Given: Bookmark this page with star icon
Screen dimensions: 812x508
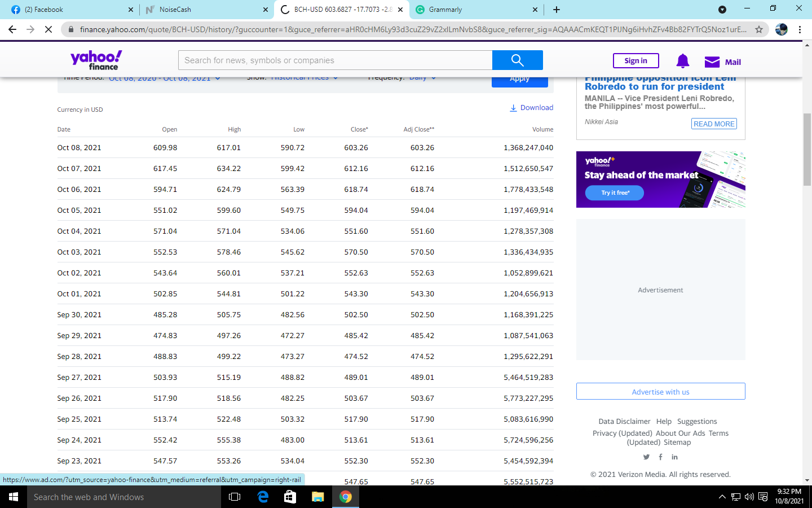Looking at the screenshot, I should pos(759,29).
